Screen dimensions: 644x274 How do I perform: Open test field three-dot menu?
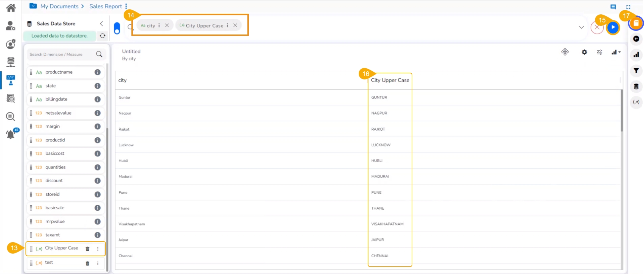coord(98,263)
